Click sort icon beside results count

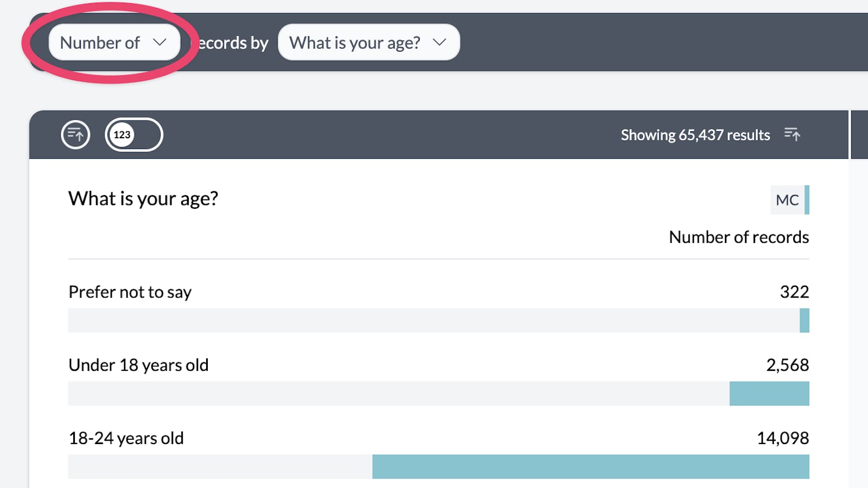(792, 134)
